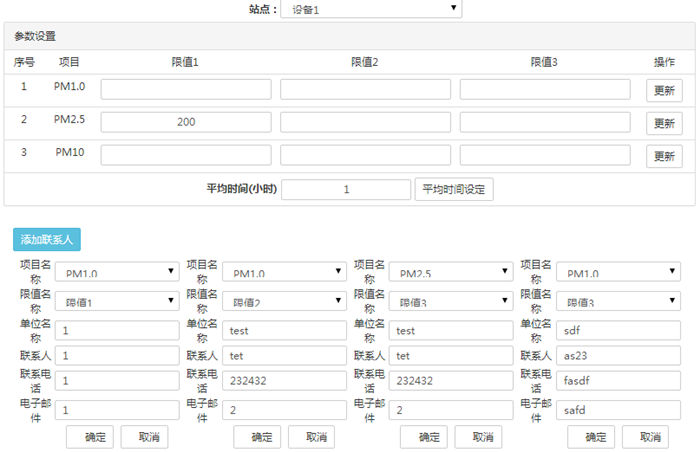Click the empty PM10 限值3 input field
Viewport: 700px width, 452px height.
click(x=544, y=156)
